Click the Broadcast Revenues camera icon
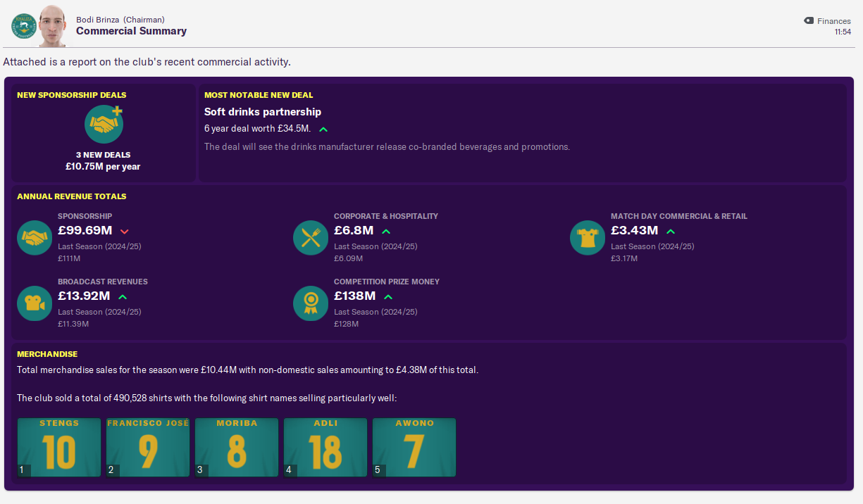The image size is (863, 504). (x=35, y=303)
